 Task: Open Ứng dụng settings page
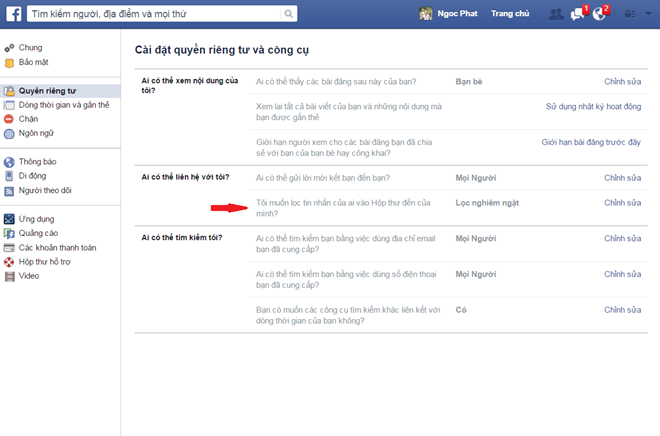(x=36, y=219)
